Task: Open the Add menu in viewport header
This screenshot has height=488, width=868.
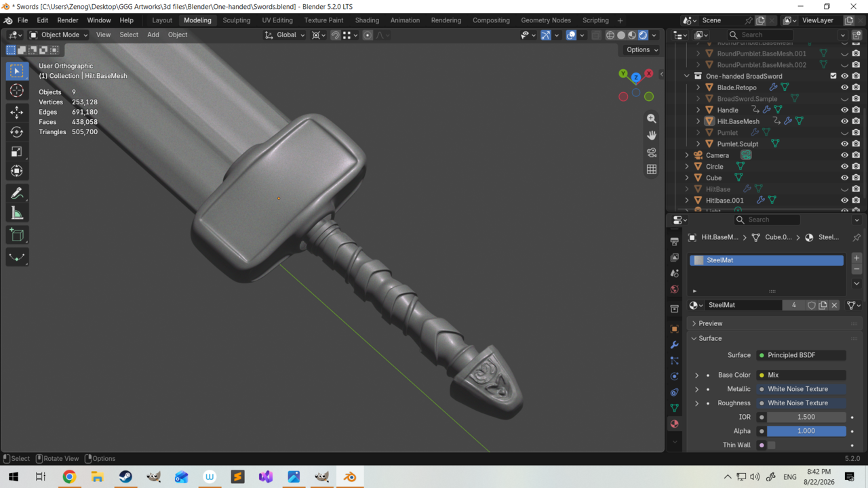Action: point(153,35)
